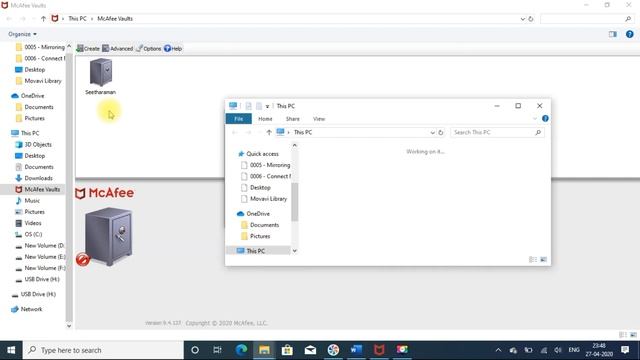Refresh the This PC address bar

440,132
